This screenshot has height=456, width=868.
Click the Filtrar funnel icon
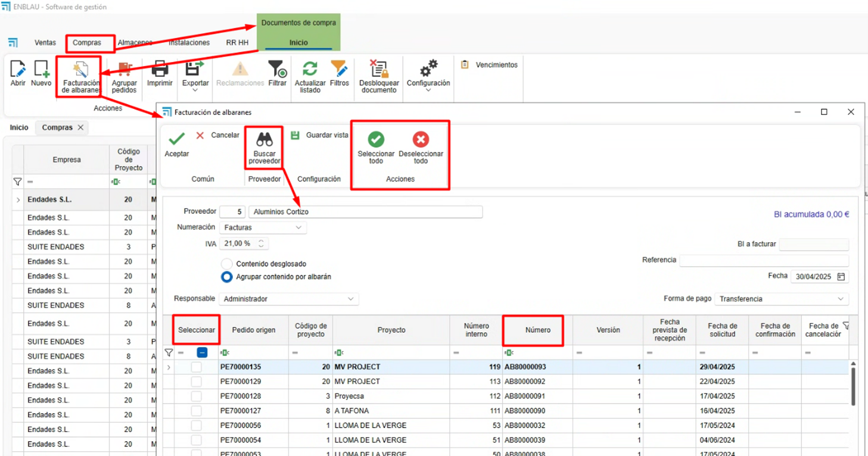click(277, 68)
